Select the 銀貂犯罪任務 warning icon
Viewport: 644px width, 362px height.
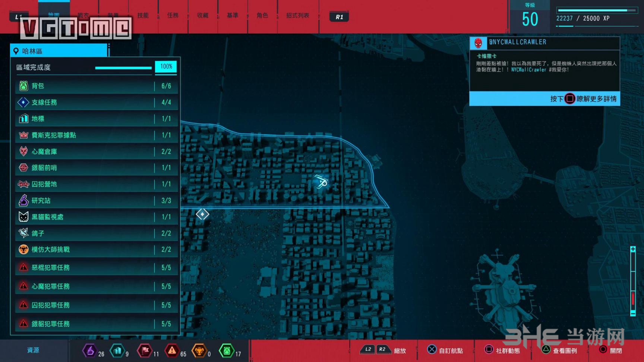[x=23, y=324]
